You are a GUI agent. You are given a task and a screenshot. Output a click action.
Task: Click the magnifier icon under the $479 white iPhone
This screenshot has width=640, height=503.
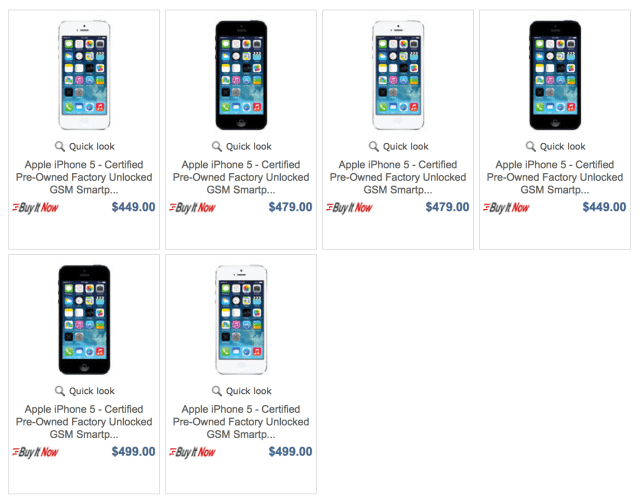pos(374,147)
